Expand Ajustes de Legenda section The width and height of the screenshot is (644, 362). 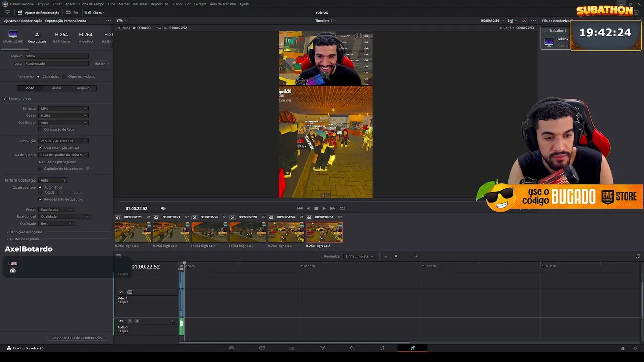click(23, 239)
